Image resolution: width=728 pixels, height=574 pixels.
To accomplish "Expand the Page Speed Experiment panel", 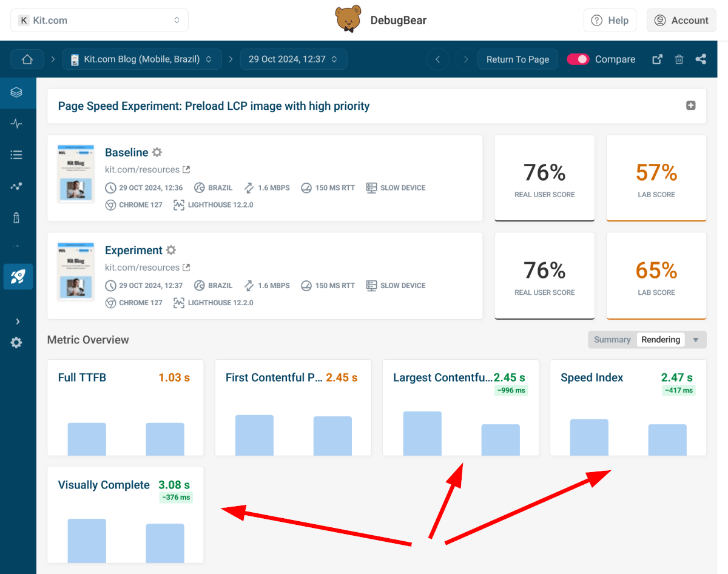I will 690,106.
